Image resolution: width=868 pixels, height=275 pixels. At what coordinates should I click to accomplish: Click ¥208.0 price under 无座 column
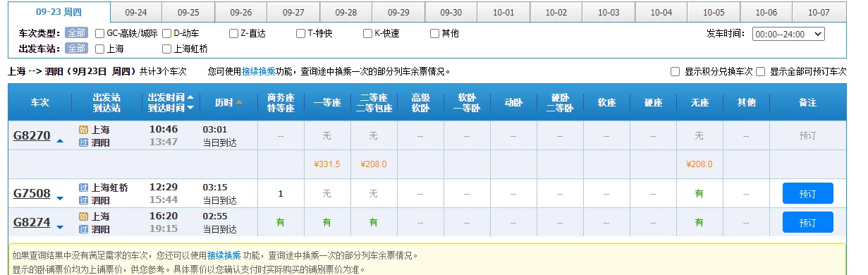(699, 164)
